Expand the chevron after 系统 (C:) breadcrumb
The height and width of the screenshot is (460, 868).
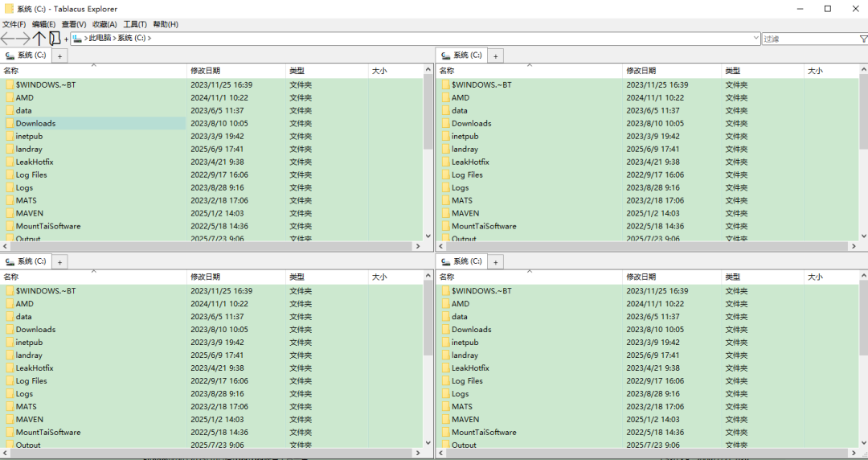[149, 39]
